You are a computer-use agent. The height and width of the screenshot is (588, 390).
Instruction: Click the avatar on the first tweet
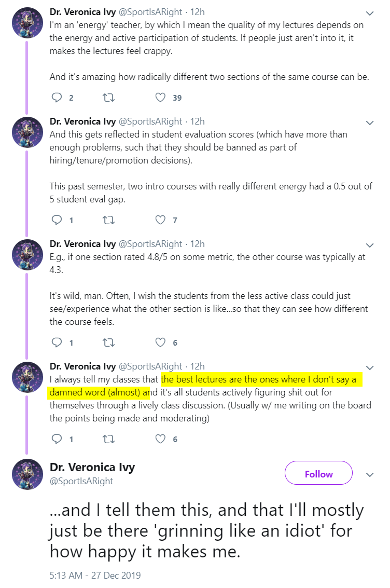(x=27, y=22)
